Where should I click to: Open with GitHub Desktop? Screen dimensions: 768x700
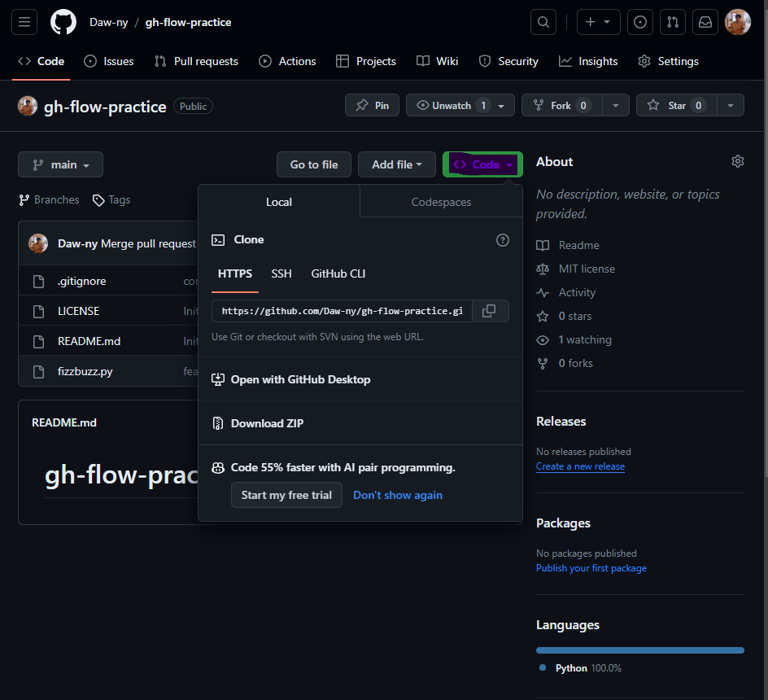click(x=291, y=379)
